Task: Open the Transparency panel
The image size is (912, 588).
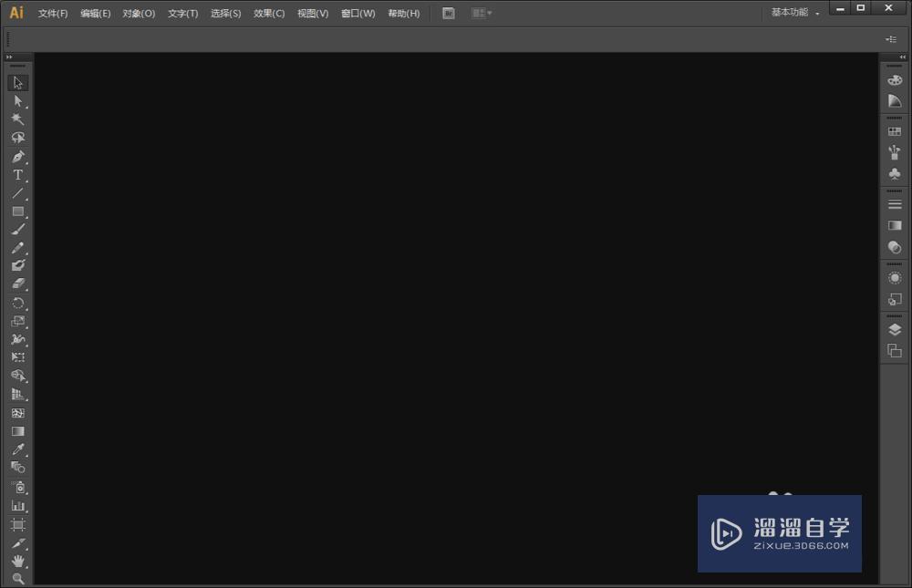Action: [895, 247]
